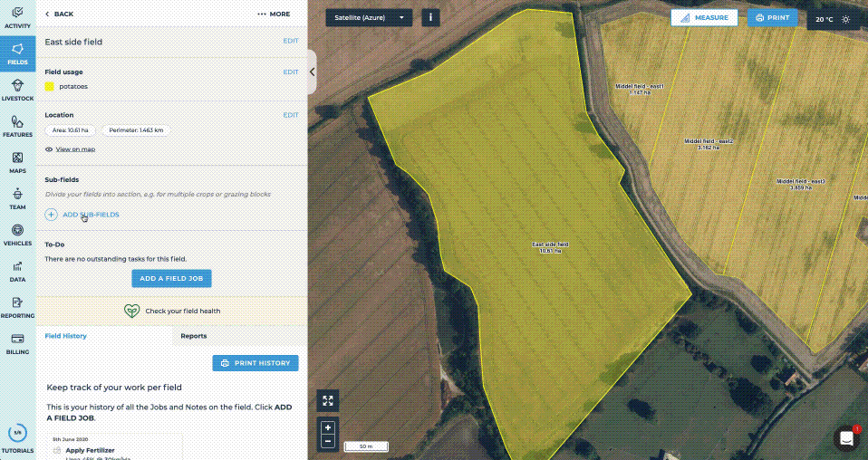Select East side field label on map

(x=550, y=247)
